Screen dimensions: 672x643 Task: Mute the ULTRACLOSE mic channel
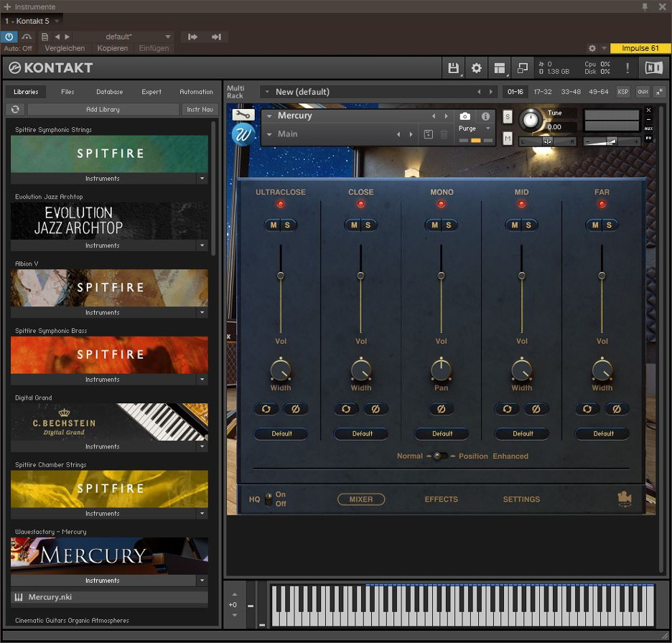pyautogui.click(x=274, y=225)
